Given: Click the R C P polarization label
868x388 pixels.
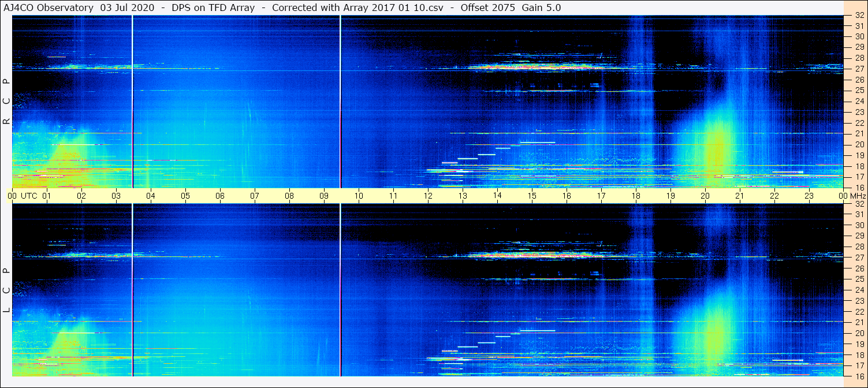Looking at the screenshot, I should 6,101.
